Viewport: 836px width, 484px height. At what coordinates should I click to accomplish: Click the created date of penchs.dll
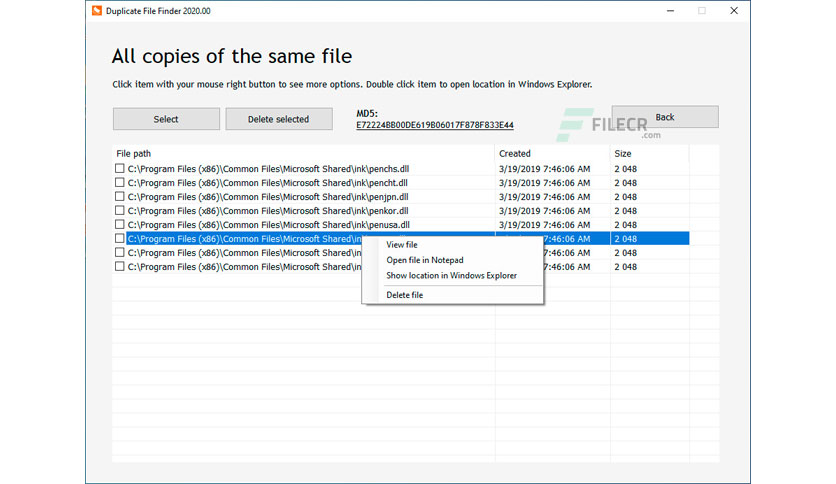544,169
